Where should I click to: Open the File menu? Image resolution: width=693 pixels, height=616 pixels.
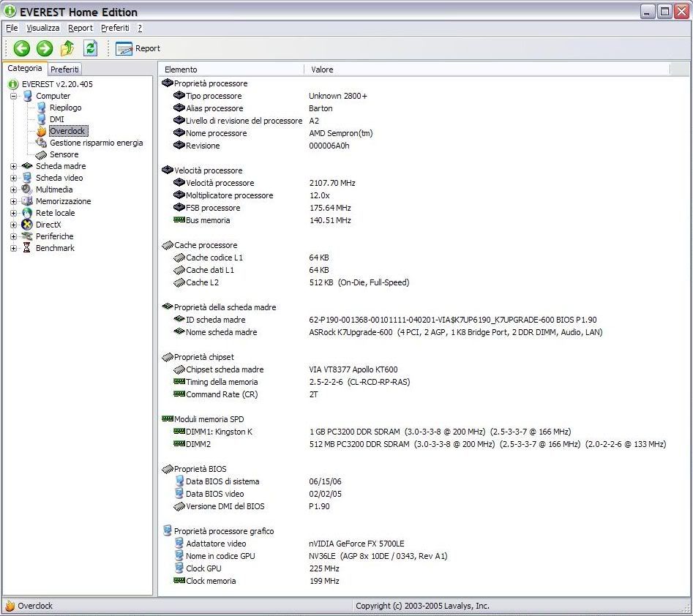12,28
